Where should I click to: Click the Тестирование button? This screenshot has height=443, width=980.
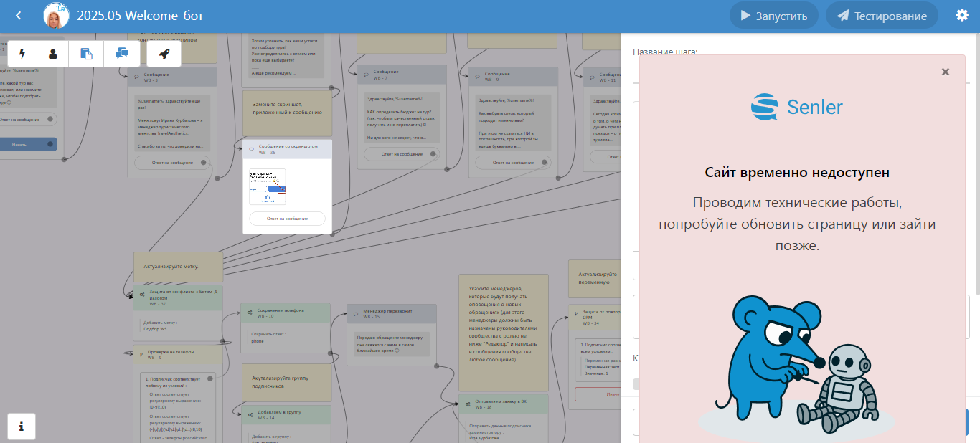coord(882,16)
